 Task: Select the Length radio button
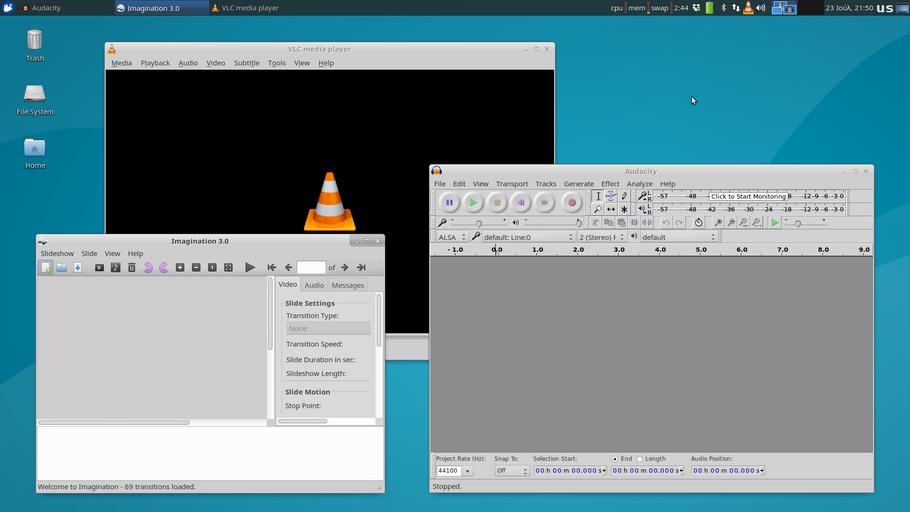coord(640,459)
